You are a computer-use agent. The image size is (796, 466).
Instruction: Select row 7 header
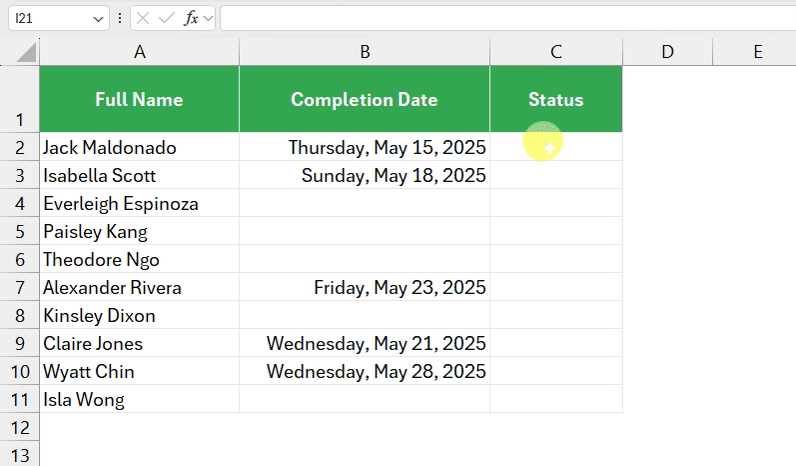coord(20,287)
